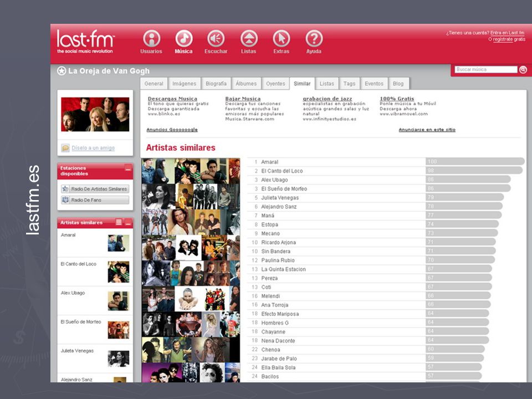Play Radio De Artistas Similares station
The height and width of the screenshot is (399, 532).
(x=95, y=189)
